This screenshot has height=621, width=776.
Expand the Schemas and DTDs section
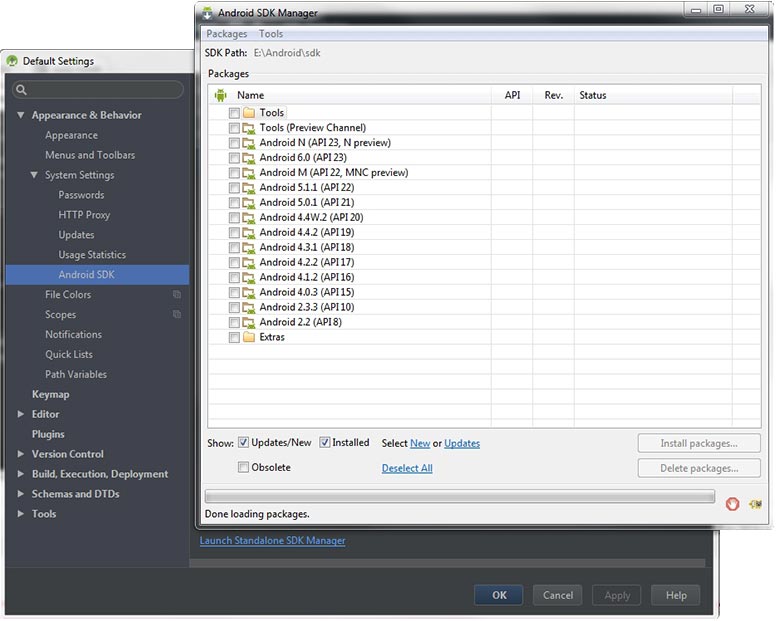point(20,494)
